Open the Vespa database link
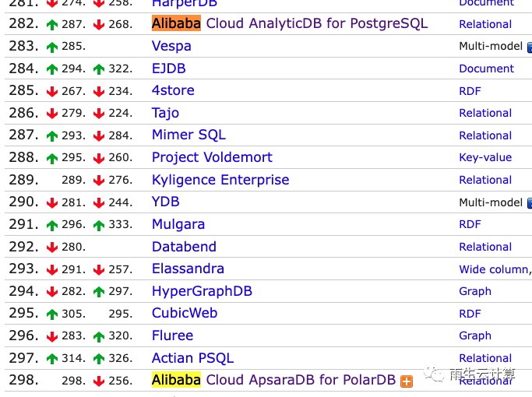The image size is (532, 397). [x=171, y=46]
